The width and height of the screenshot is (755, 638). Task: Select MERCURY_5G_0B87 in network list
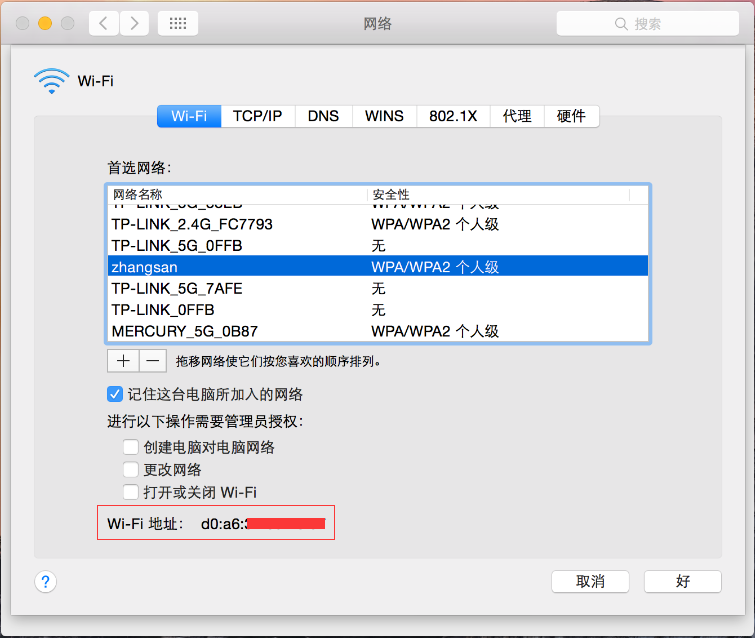[378, 331]
